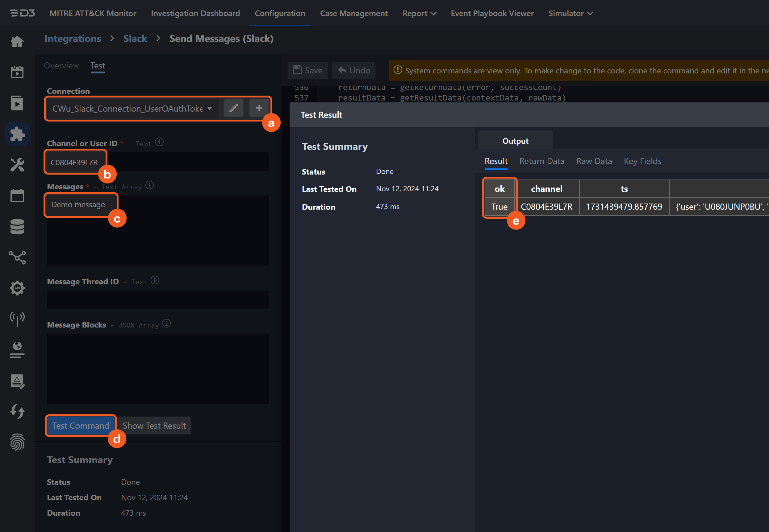
Task: Expand the Simulator menu dropdown
Action: click(x=570, y=13)
